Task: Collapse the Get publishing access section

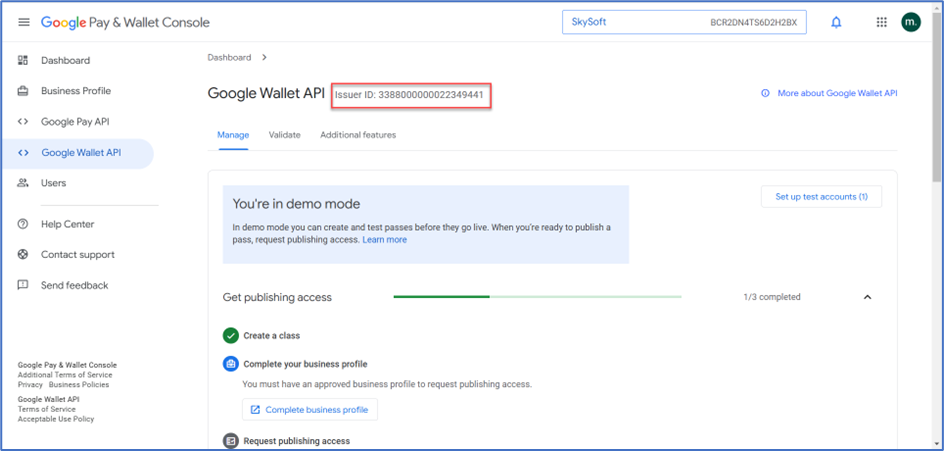Action: (867, 297)
